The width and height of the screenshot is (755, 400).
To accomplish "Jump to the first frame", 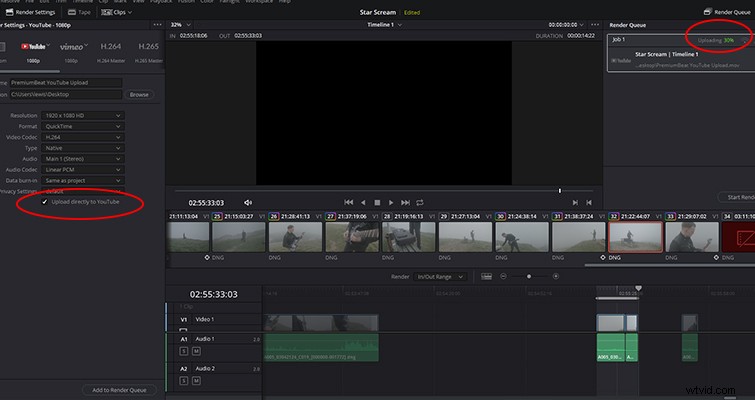I will pyautogui.click(x=349, y=203).
